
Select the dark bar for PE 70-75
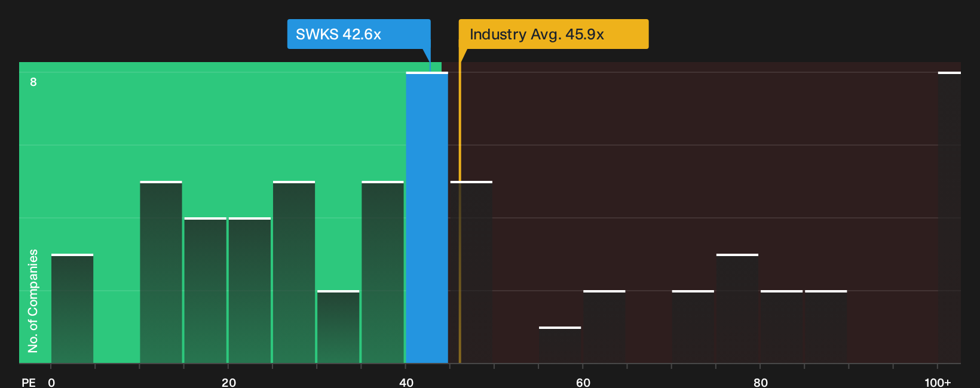click(693, 327)
